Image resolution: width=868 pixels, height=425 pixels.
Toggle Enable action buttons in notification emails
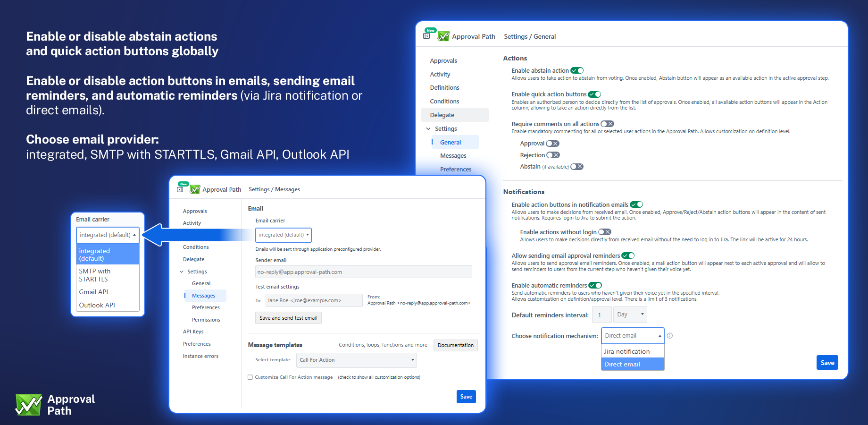(x=636, y=204)
